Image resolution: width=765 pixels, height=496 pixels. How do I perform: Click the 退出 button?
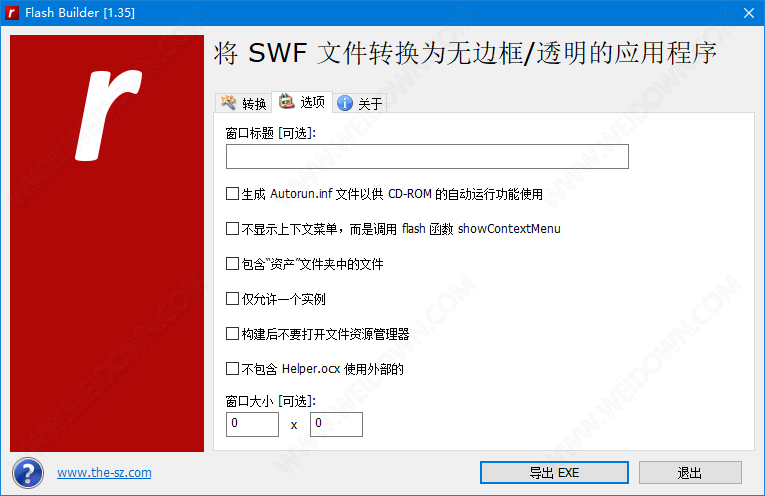pyautogui.click(x=690, y=473)
